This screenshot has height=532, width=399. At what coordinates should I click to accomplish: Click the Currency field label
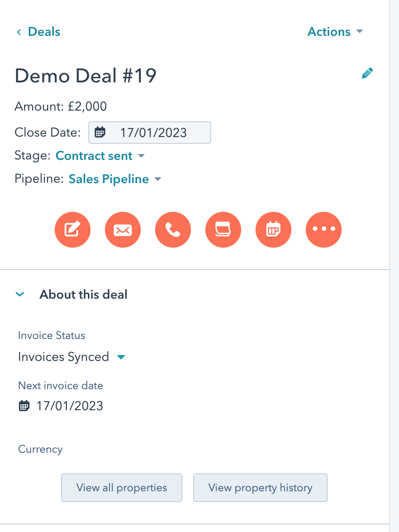(x=40, y=449)
